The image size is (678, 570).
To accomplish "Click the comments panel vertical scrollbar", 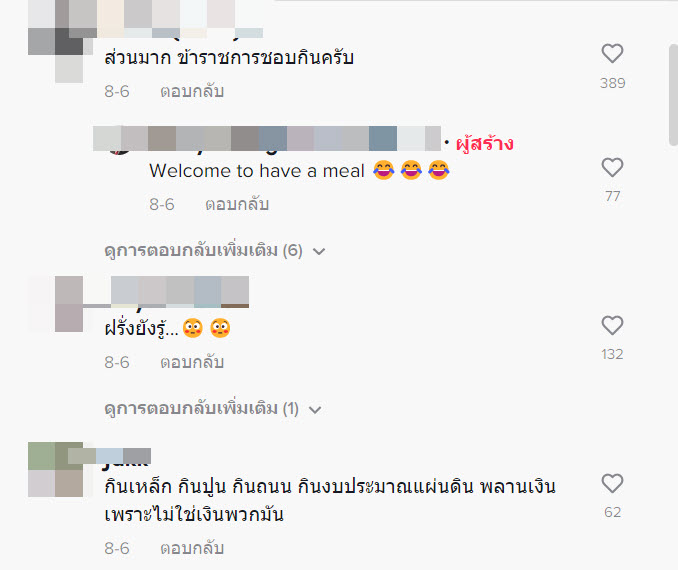I will 673,94.
